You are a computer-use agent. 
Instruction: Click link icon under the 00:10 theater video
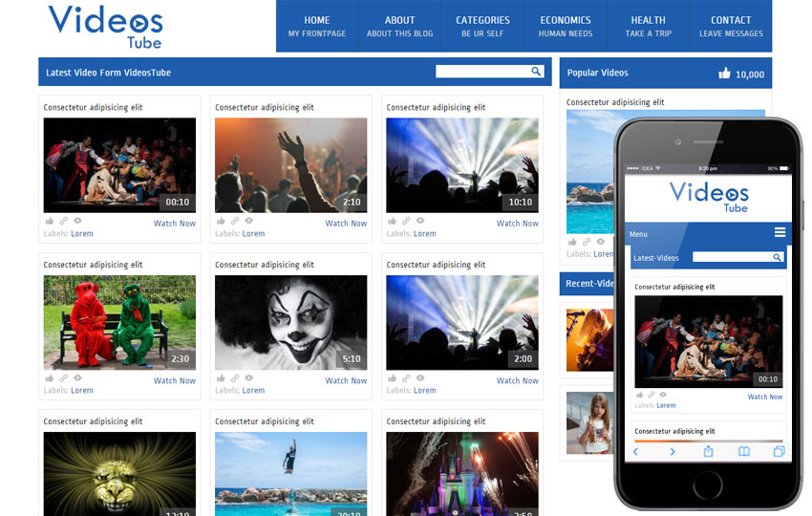[63, 221]
